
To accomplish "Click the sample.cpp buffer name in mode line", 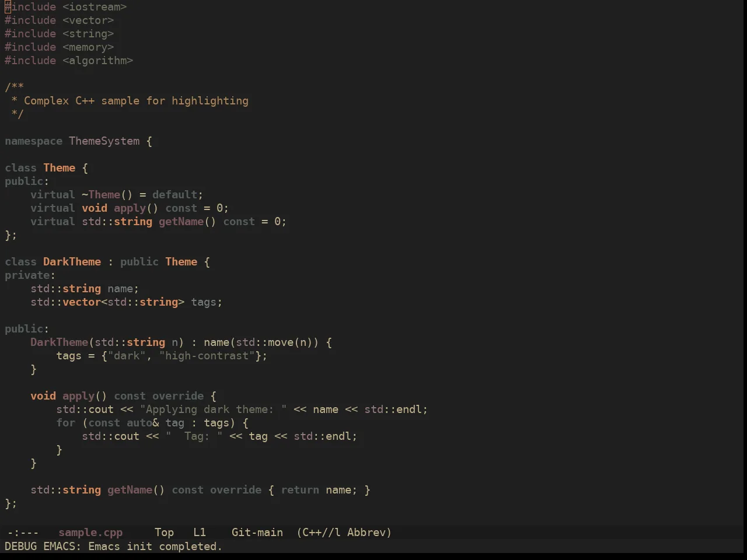I will [90, 533].
